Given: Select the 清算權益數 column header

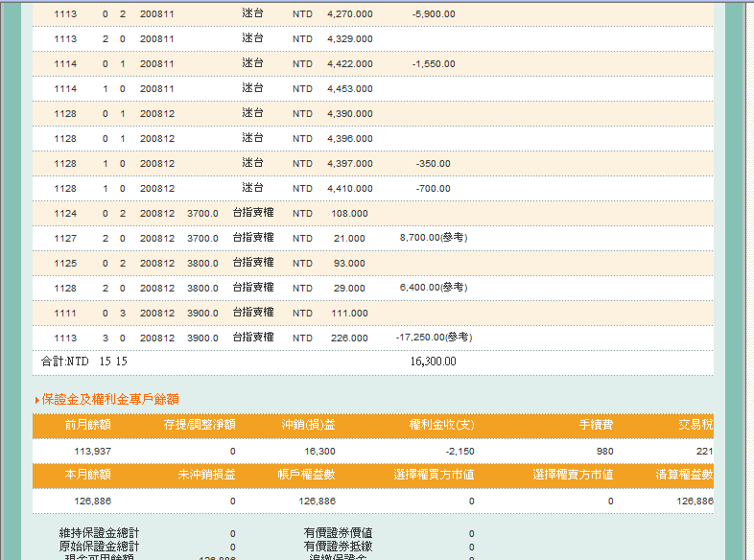Looking at the screenshot, I should (684, 475).
